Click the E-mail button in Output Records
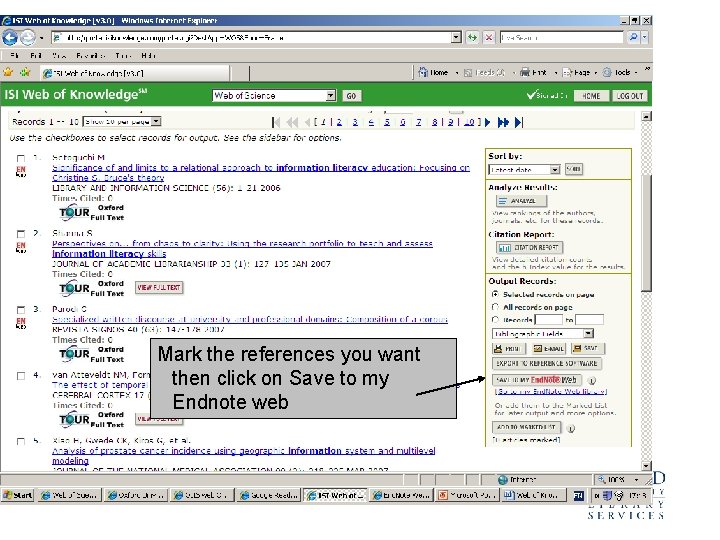Image resolution: width=720 pixels, height=540 pixels. [549, 349]
